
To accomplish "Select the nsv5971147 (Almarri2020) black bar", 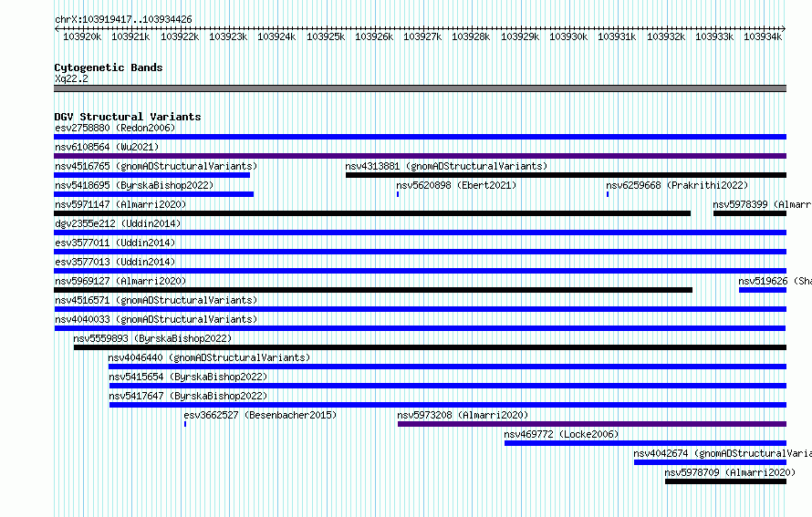I will click(x=372, y=213).
